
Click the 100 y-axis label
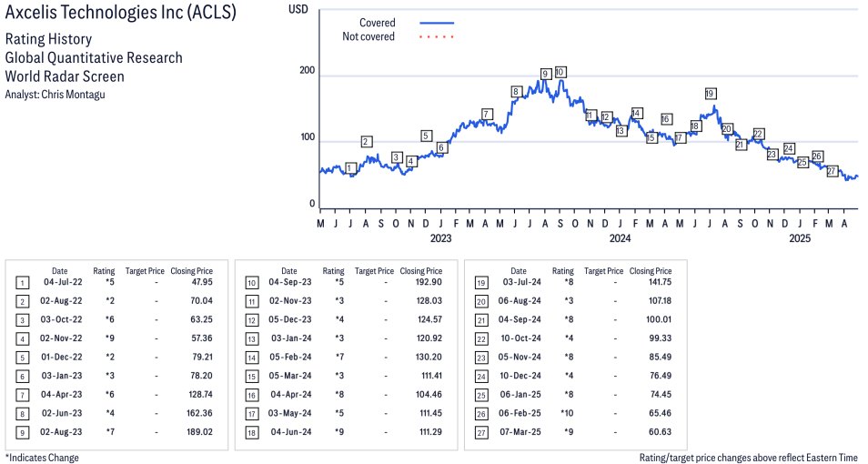tap(308, 136)
